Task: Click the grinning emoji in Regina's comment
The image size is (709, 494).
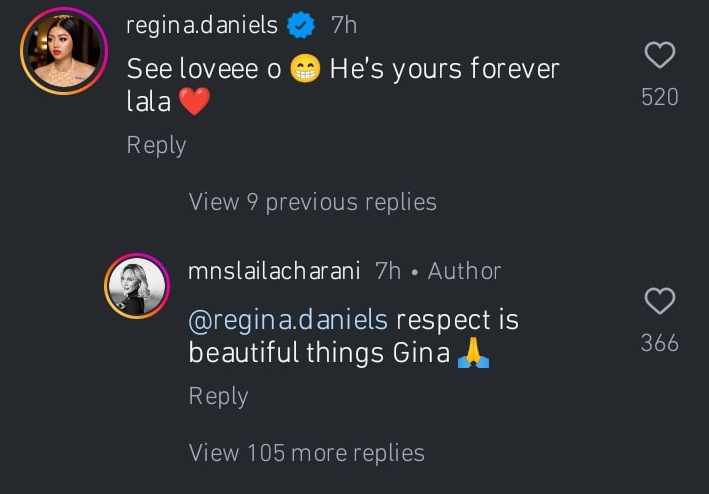Action: pyautogui.click(x=304, y=72)
